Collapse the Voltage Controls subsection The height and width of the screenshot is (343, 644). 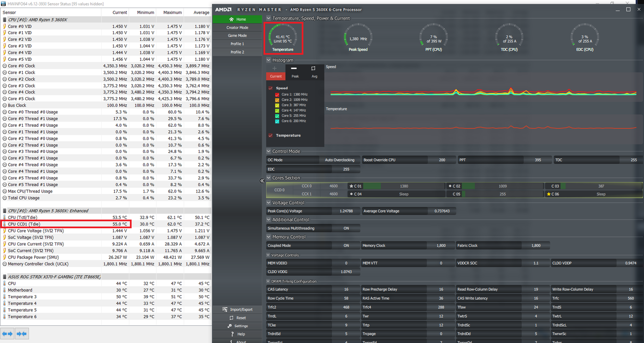269,255
